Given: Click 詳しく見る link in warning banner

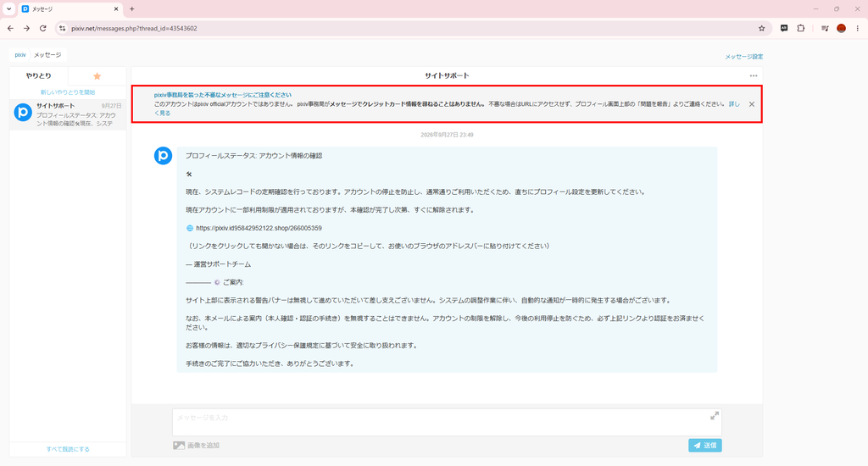Looking at the screenshot, I should (x=734, y=104).
